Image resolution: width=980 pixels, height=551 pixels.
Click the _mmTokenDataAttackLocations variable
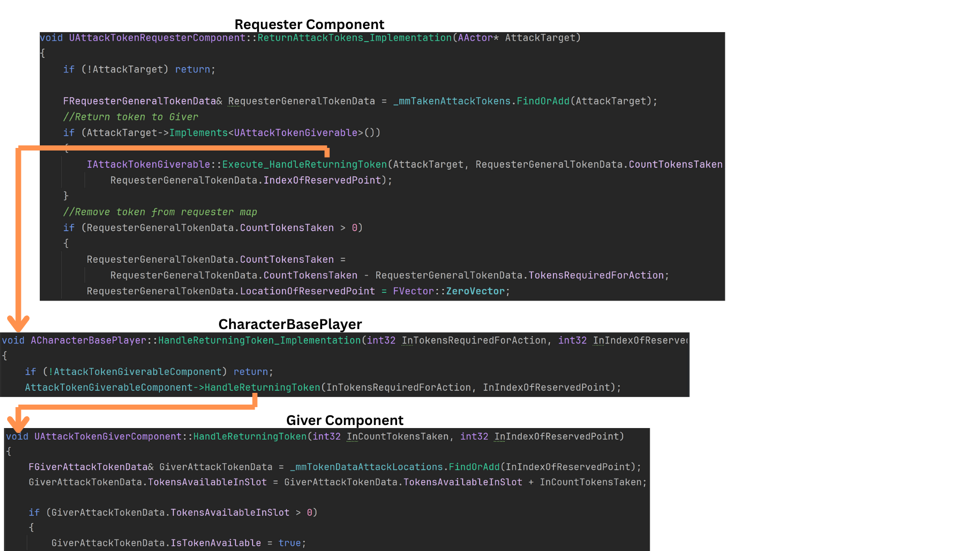366,467
